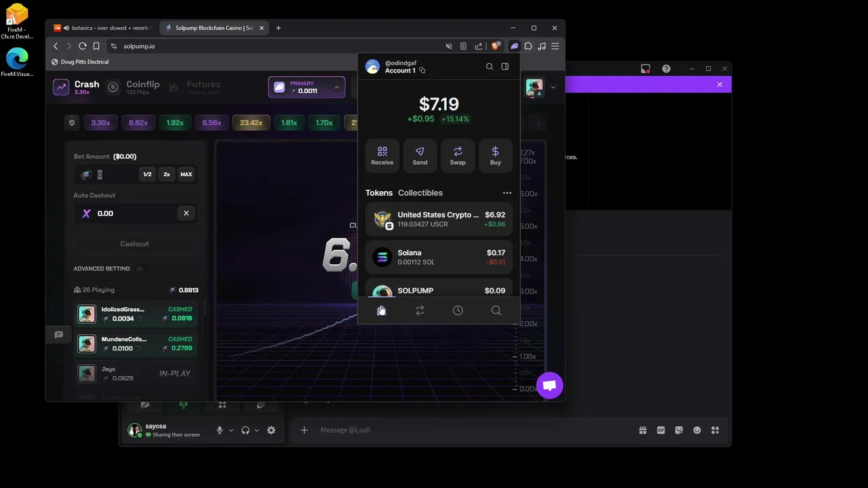Image resolution: width=868 pixels, height=488 pixels.
Task: Switch to the Crash game tab
Action: pyautogui.click(x=77, y=87)
